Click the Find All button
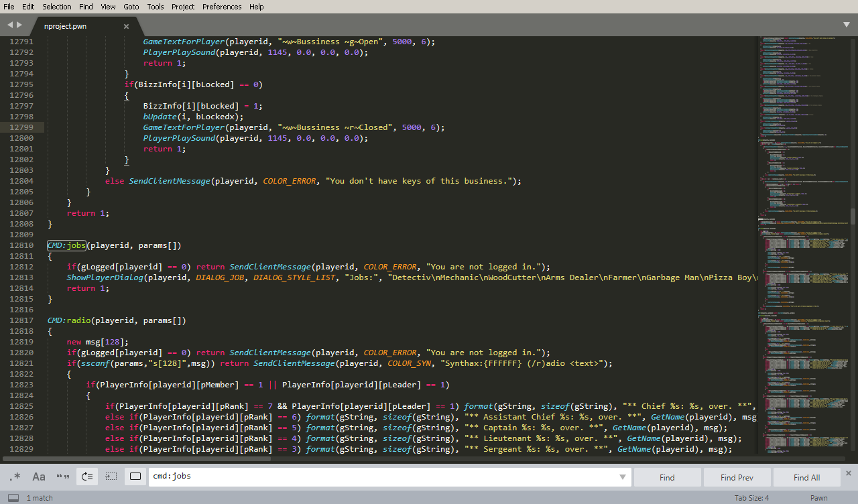 coord(806,477)
